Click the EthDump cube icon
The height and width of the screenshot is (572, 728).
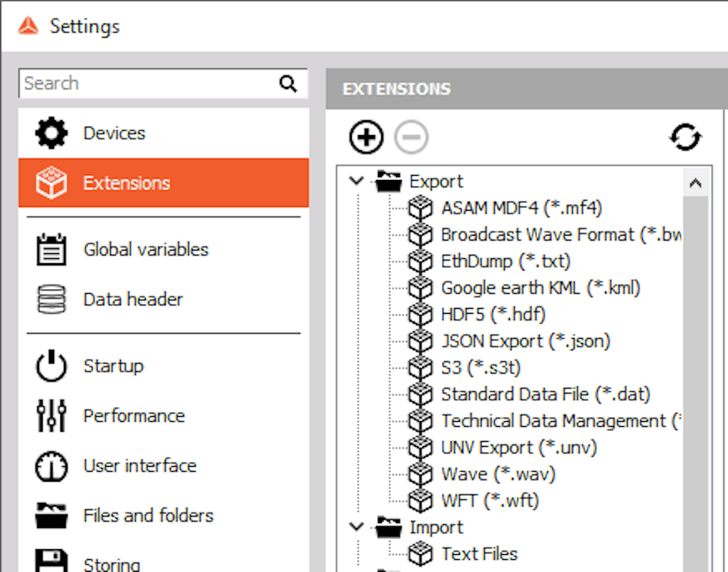[x=421, y=261]
